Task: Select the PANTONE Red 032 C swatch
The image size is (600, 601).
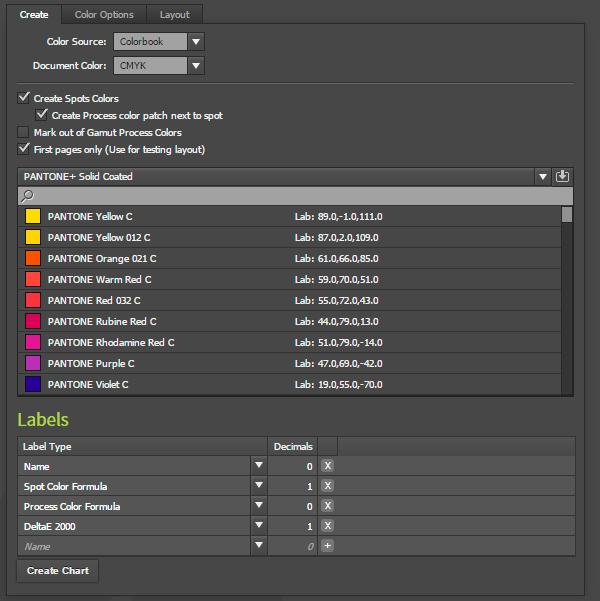Action: [33, 300]
